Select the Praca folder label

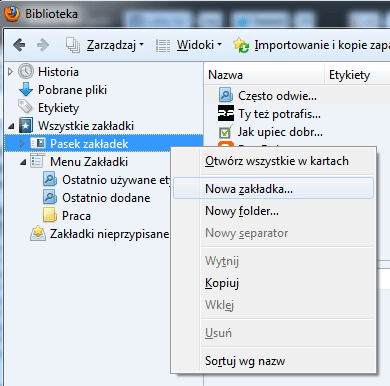tap(76, 216)
